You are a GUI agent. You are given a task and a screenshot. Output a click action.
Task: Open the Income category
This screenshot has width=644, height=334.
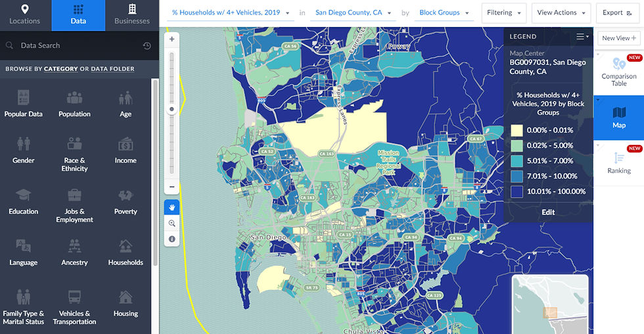pyautogui.click(x=126, y=150)
